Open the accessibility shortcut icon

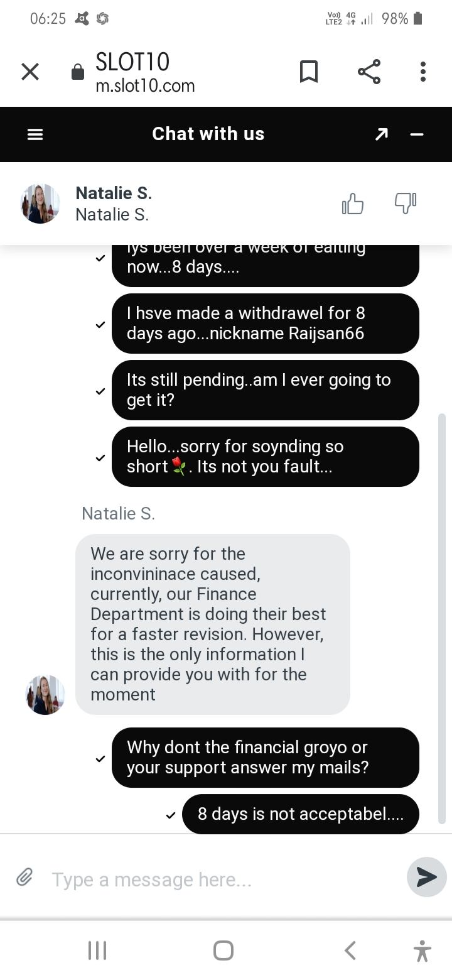coord(422,950)
